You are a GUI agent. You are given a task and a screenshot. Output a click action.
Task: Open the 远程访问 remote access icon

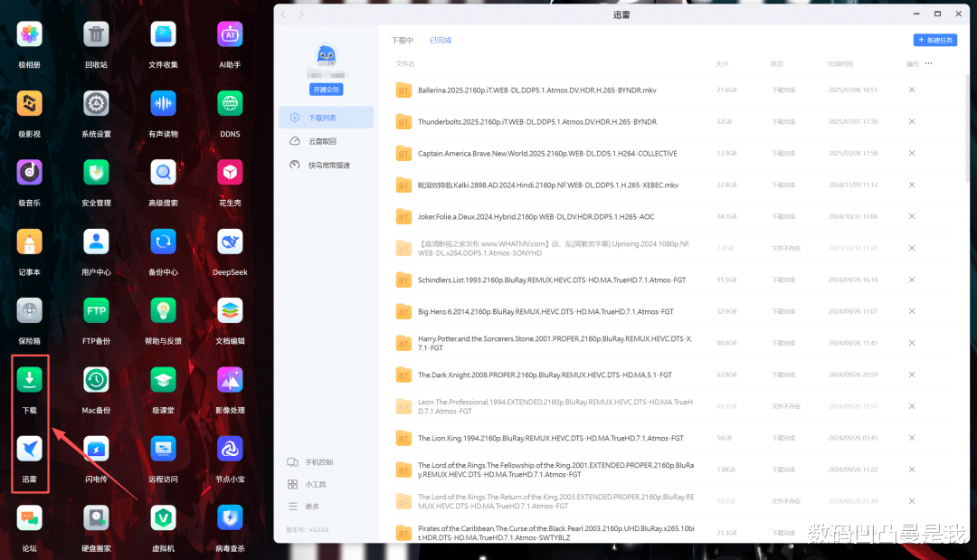click(x=163, y=449)
